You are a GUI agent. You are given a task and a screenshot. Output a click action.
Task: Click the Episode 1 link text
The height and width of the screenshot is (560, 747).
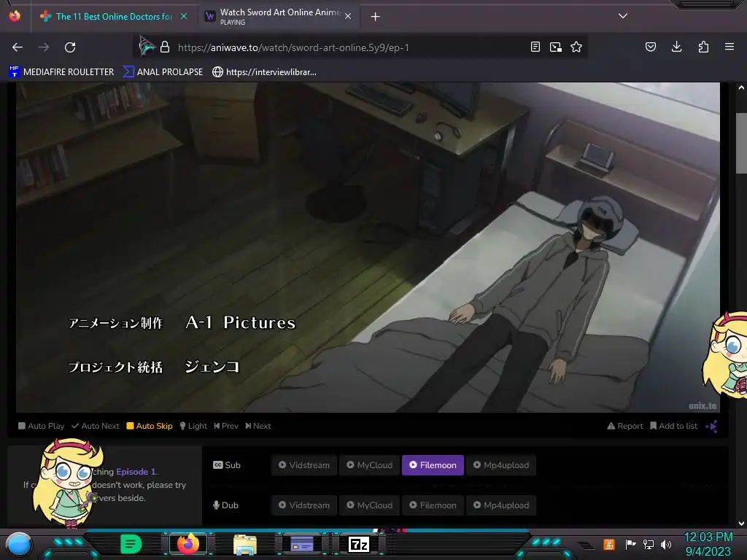pyautogui.click(x=136, y=472)
